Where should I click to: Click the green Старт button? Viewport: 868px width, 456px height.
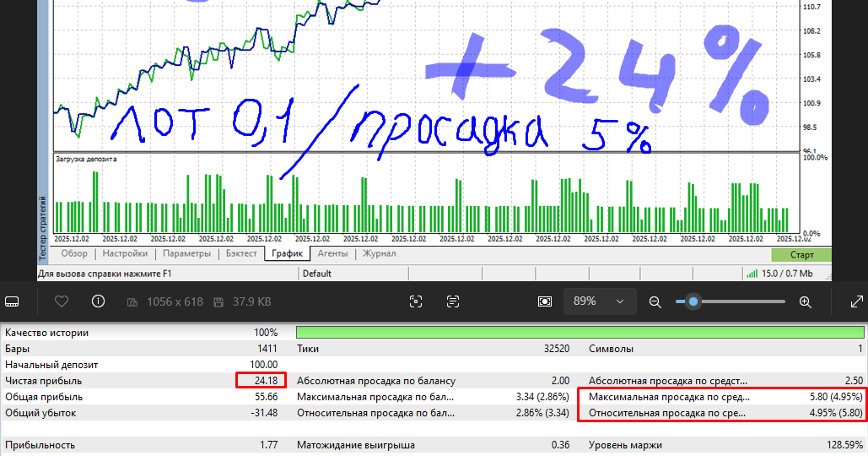point(801,254)
